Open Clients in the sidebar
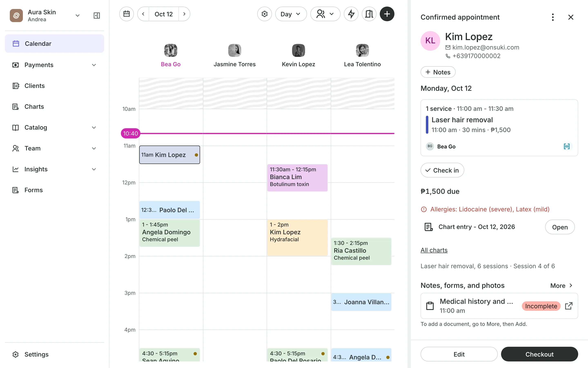This screenshot has width=588, height=368. coord(55,86)
